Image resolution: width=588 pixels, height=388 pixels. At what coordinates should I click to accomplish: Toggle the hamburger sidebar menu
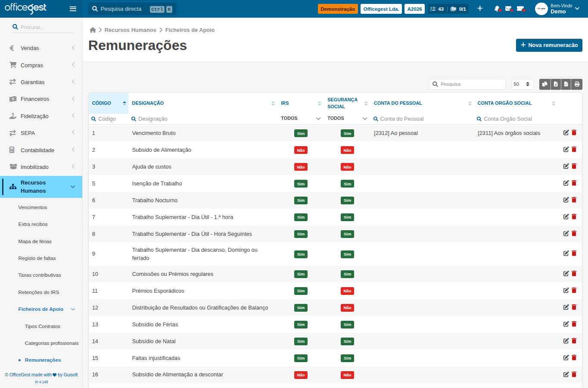click(73, 9)
